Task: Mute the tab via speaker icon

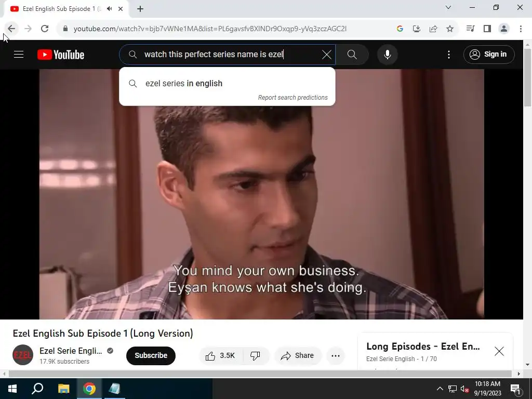Action: 109,9
